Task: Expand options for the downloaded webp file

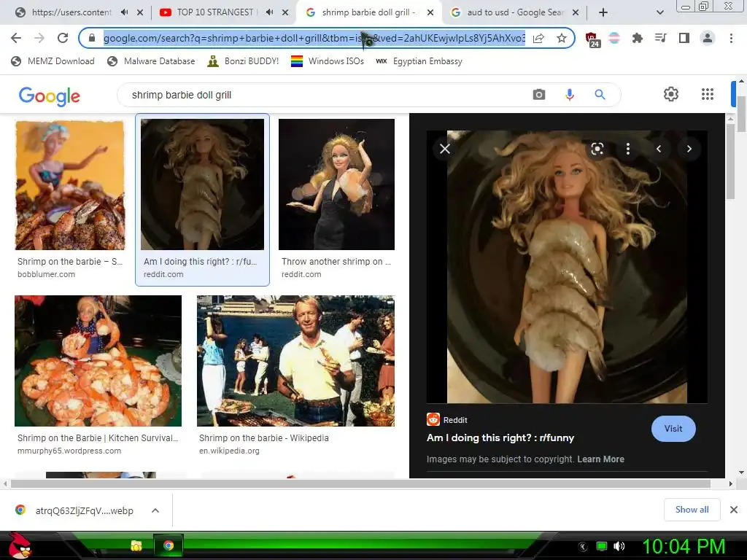Action: [x=155, y=510]
